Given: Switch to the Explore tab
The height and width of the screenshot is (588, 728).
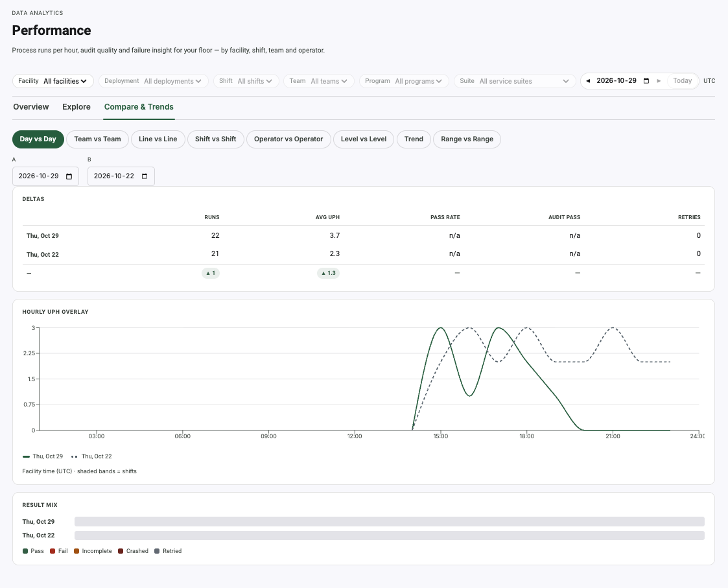Looking at the screenshot, I should point(76,107).
